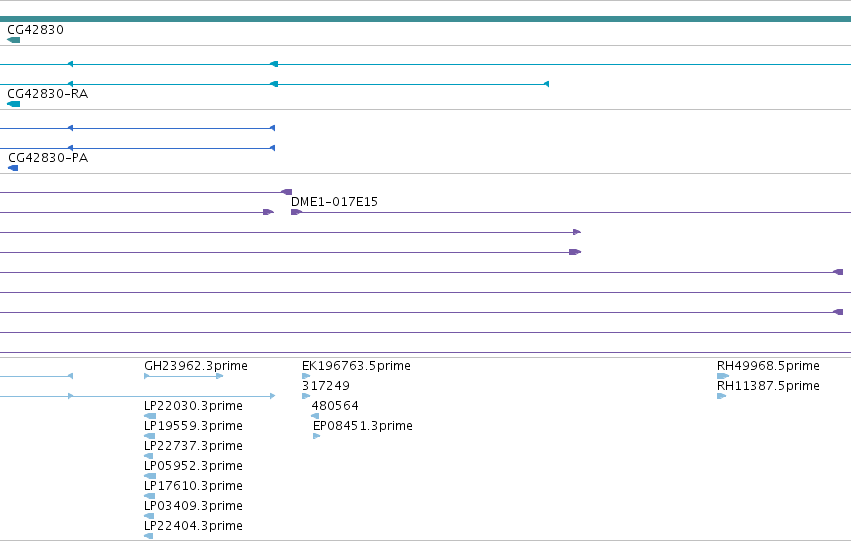Open the LP22030.3prime EST label

193,406
